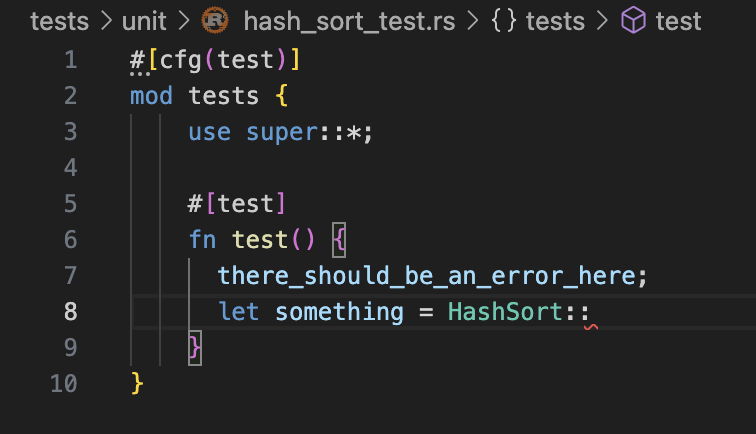The width and height of the screenshot is (756, 434).
Task: Expand chevron after 'unit' breadcrumb
Action: [x=184, y=21]
